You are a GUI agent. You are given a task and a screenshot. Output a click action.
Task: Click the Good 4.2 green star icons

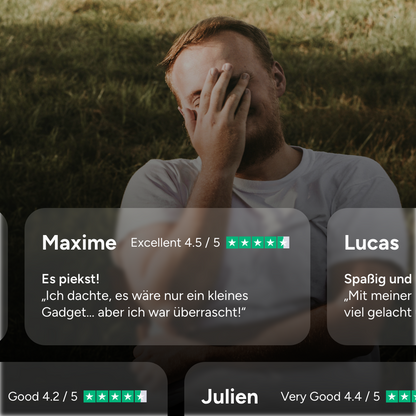click(x=115, y=397)
